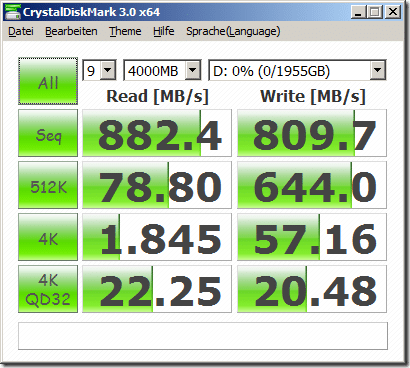Open the Theme menu
Viewport: 410px width, 368px height.
click(x=125, y=31)
